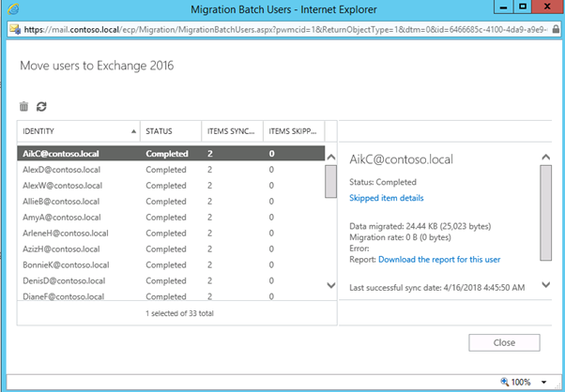
Task: Select the DianeF@contoso.local row
Action: [171, 296]
